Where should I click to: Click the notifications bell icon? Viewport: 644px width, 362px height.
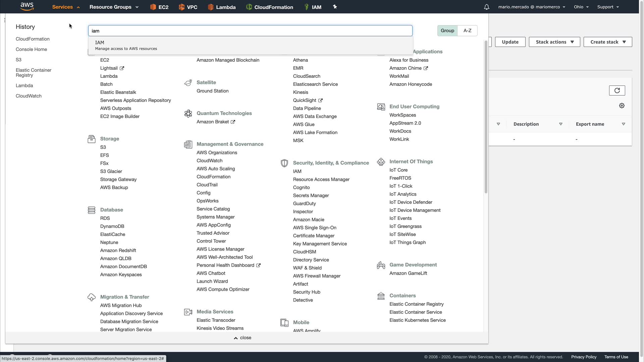point(486,7)
